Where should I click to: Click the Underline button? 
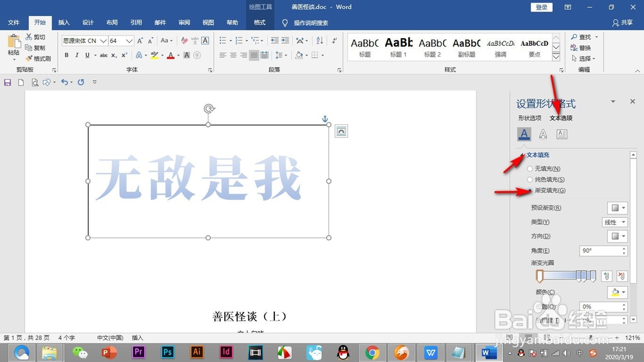click(x=87, y=55)
